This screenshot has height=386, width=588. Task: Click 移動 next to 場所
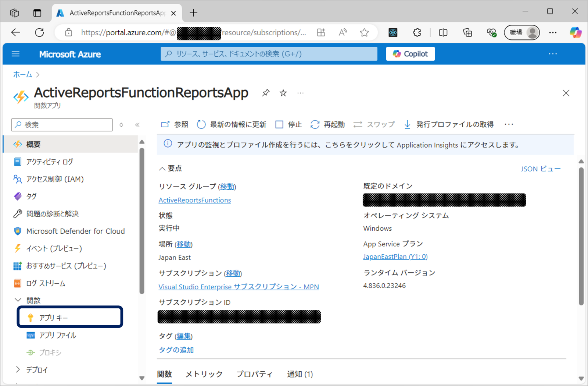pos(183,244)
